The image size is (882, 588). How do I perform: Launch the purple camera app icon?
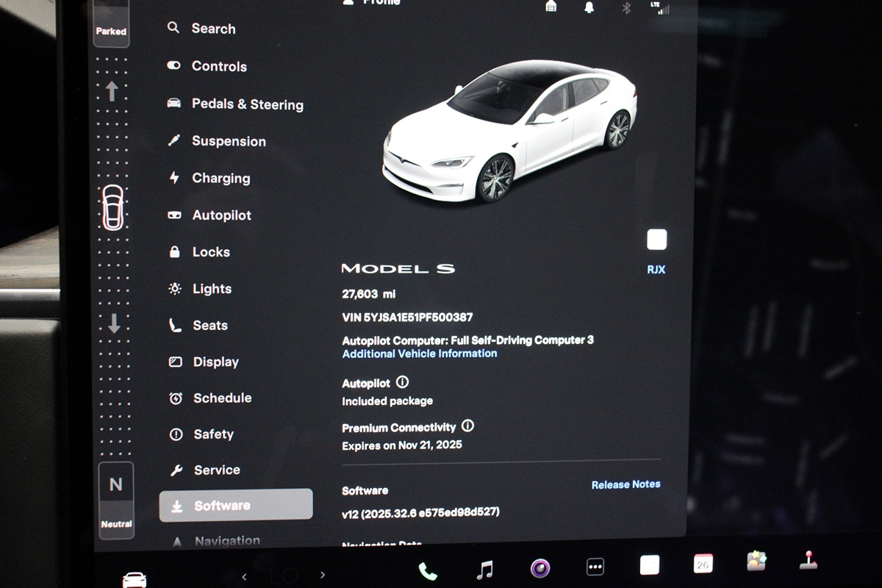click(x=540, y=568)
